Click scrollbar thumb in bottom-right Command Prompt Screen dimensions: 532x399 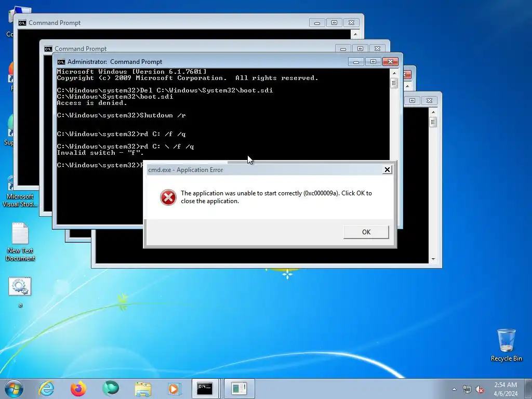[433, 122]
